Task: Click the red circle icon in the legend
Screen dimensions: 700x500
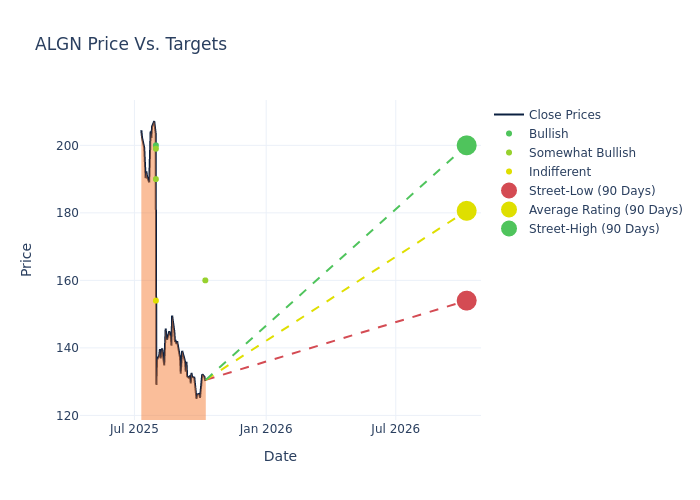Action: (509, 191)
